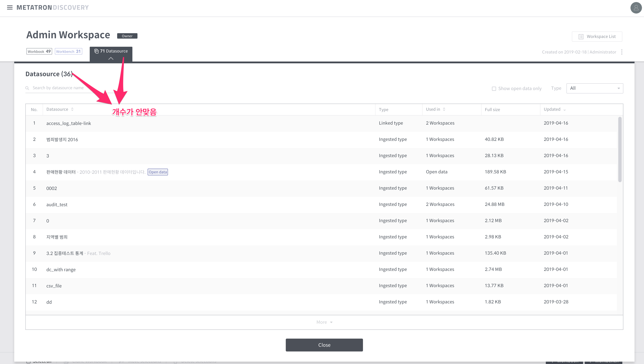The height and width of the screenshot is (364, 644).
Task: Click the Datasource (36) heading
Action: point(49,74)
